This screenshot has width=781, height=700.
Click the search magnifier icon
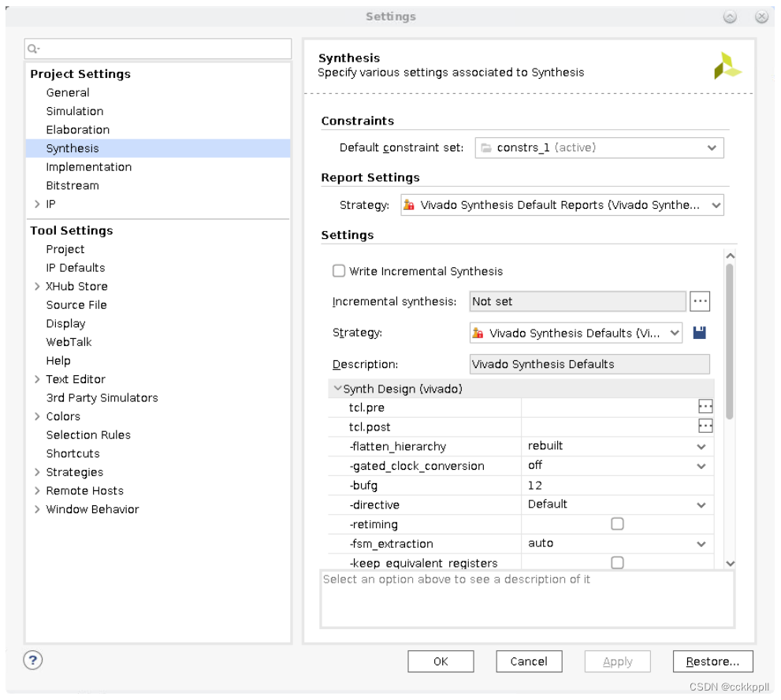(33, 48)
